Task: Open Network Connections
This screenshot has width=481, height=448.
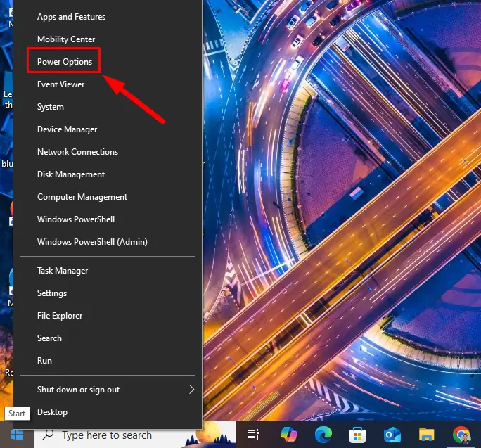Action: pyautogui.click(x=108, y=152)
